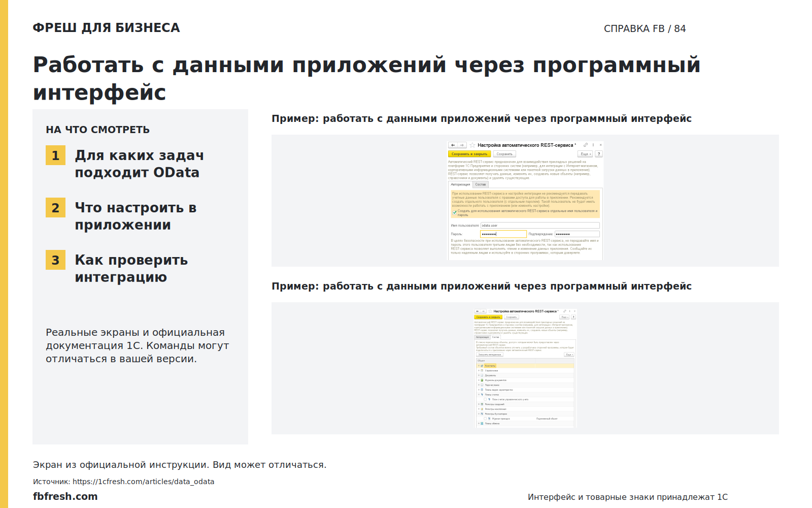The height and width of the screenshot is (508, 812).
Task: Switch to the Состав tab in the password-form screenshot
Action: pos(481,184)
